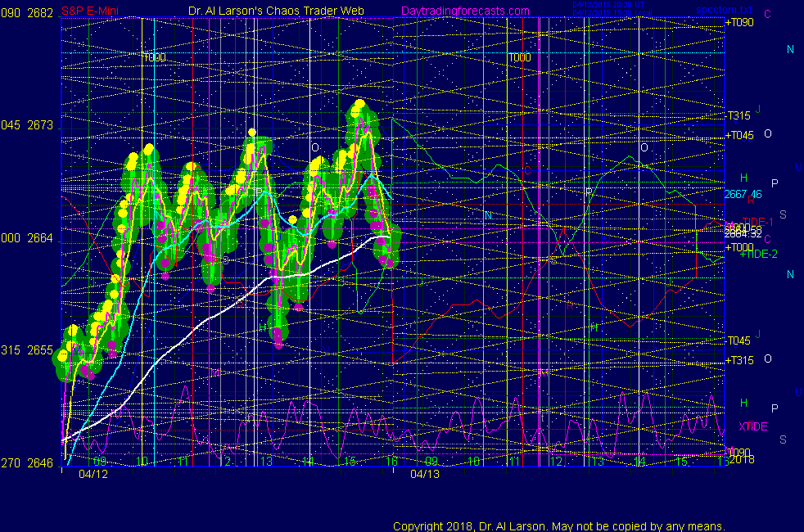Screen dimensions: 804x532
Task: Click the green H letter above 2667.46
Action: tap(744, 178)
